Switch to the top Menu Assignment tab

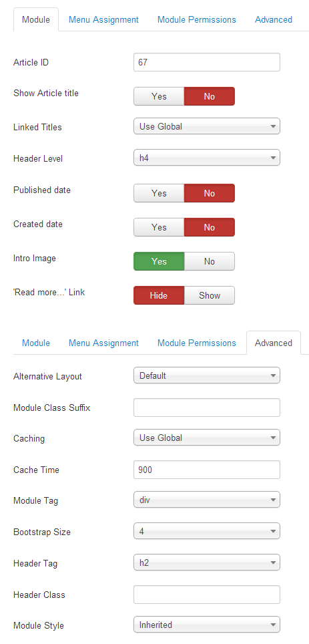(x=103, y=19)
